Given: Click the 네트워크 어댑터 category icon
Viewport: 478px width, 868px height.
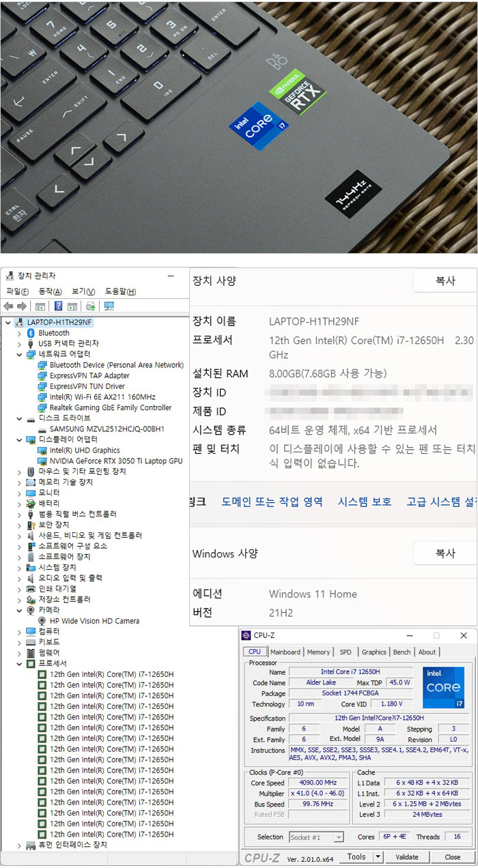Looking at the screenshot, I should point(31,354).
